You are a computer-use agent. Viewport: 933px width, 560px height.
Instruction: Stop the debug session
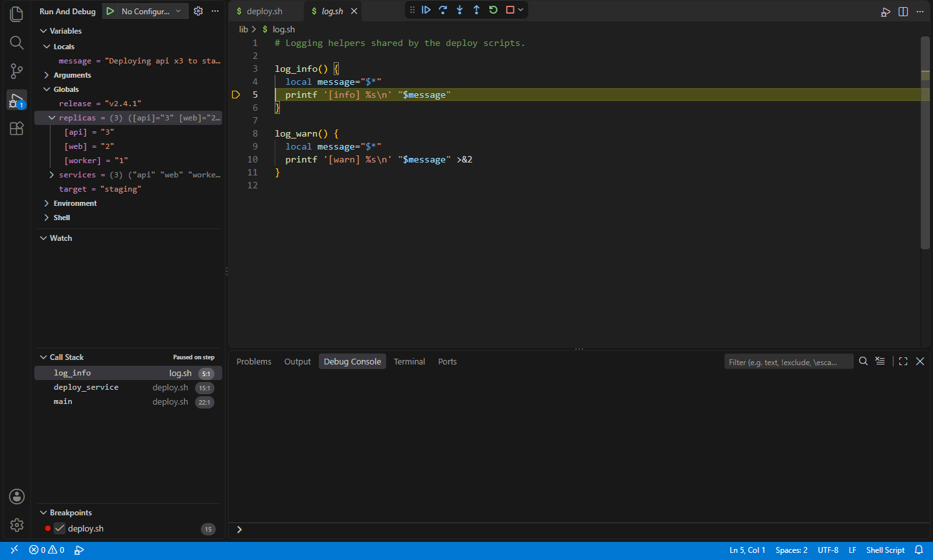[x=510, y=10]
